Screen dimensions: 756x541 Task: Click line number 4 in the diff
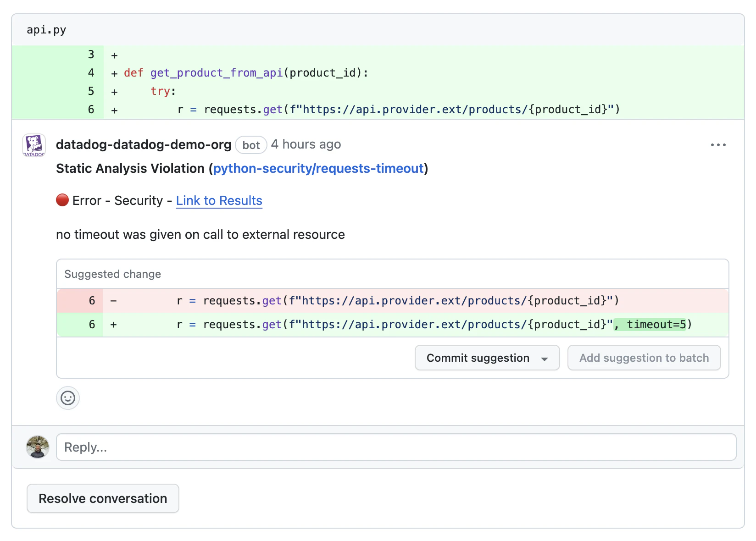(x=91, y=73)
